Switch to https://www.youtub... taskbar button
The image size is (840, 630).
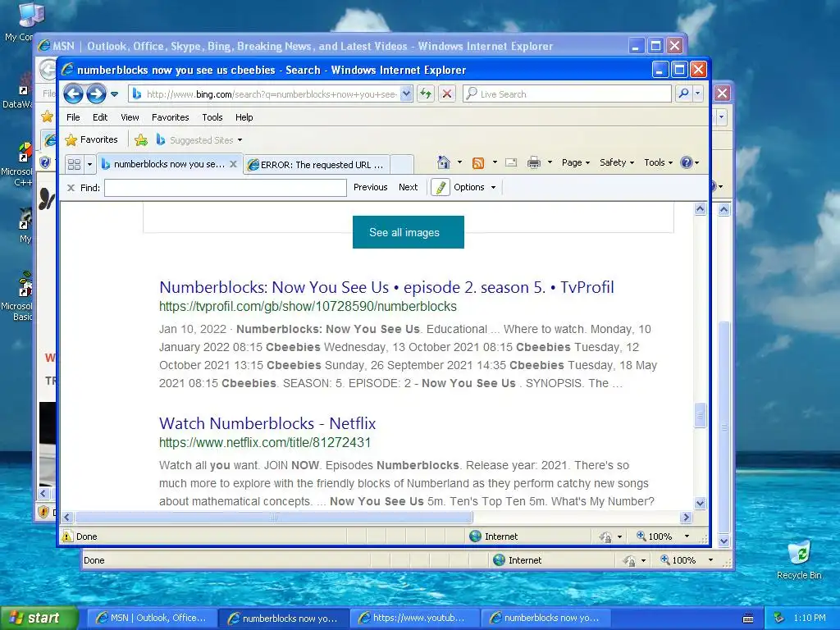click(x=414, y=618)
